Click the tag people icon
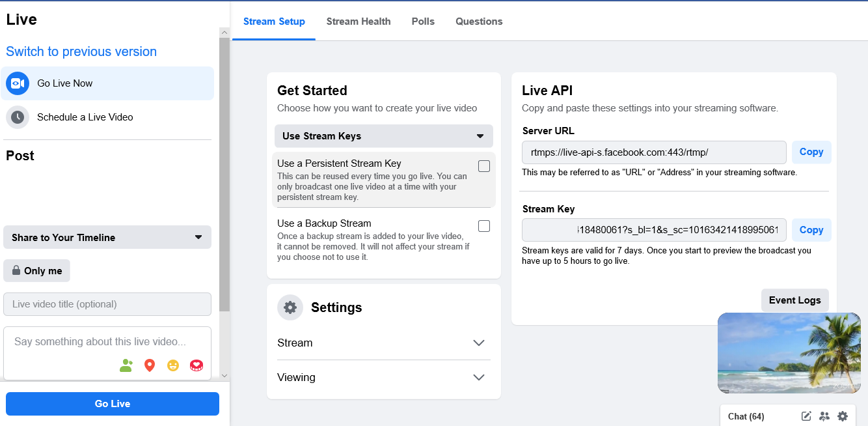The image size is (868, 426). click(x=126, y=365)
